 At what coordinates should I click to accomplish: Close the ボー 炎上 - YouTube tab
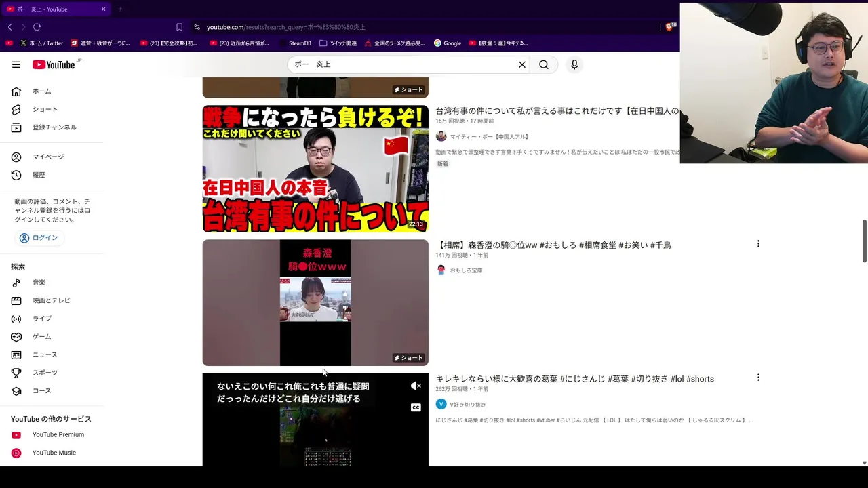pyautogui.click(x=103, y=9)
